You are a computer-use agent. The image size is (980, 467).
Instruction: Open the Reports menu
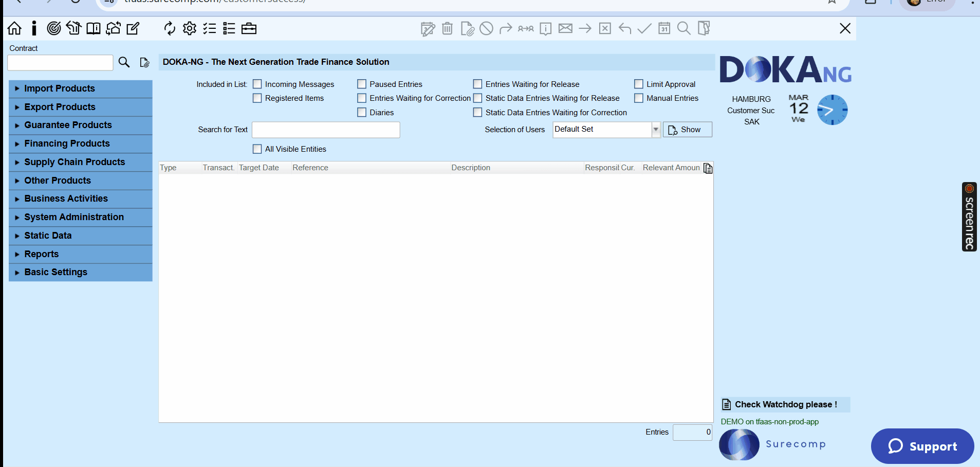[x=81, y=254]
